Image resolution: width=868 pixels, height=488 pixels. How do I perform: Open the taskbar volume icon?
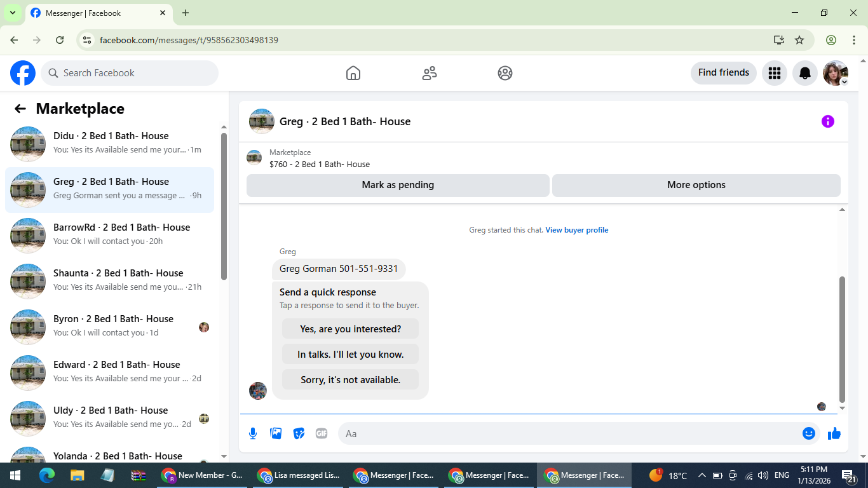tap(763, 475)
